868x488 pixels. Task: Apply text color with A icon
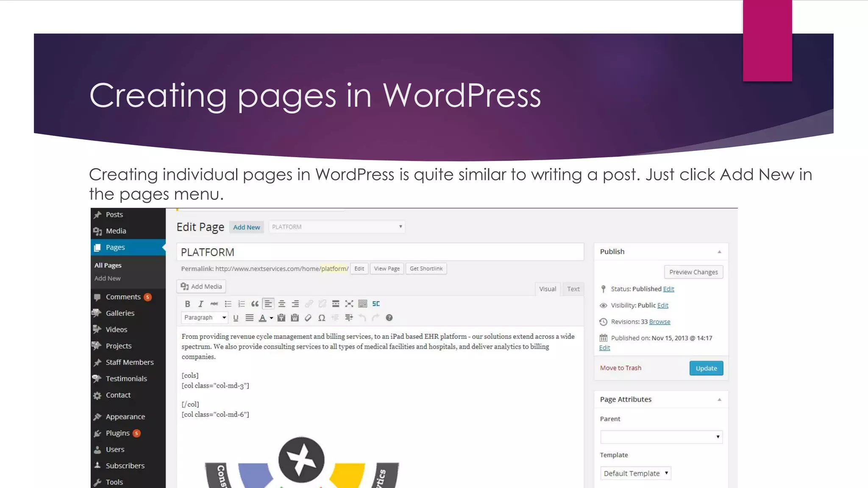tap(263, 318)
